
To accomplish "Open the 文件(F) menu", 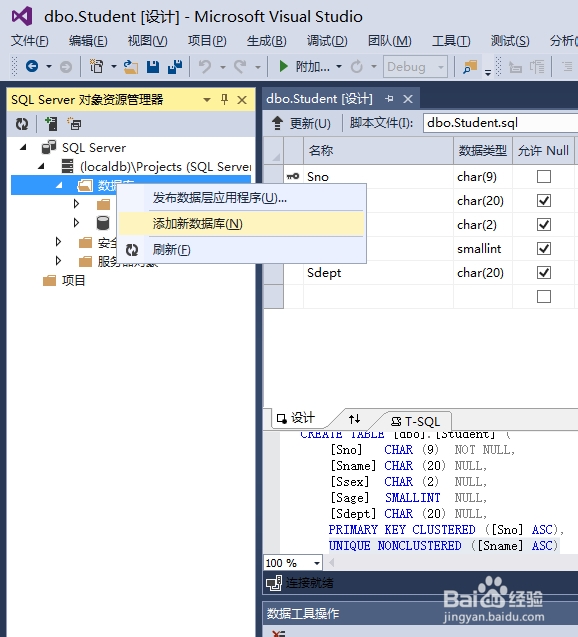I will 29,41.
